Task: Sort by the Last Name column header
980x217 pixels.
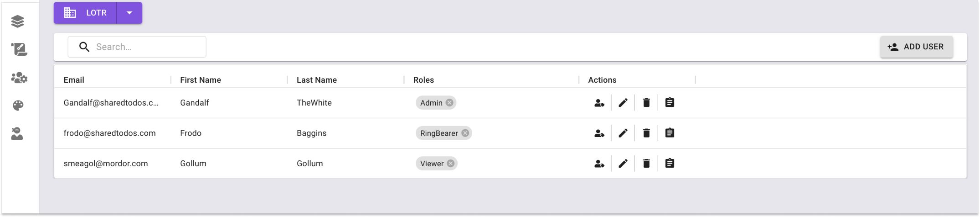Action: click(316, 80)
